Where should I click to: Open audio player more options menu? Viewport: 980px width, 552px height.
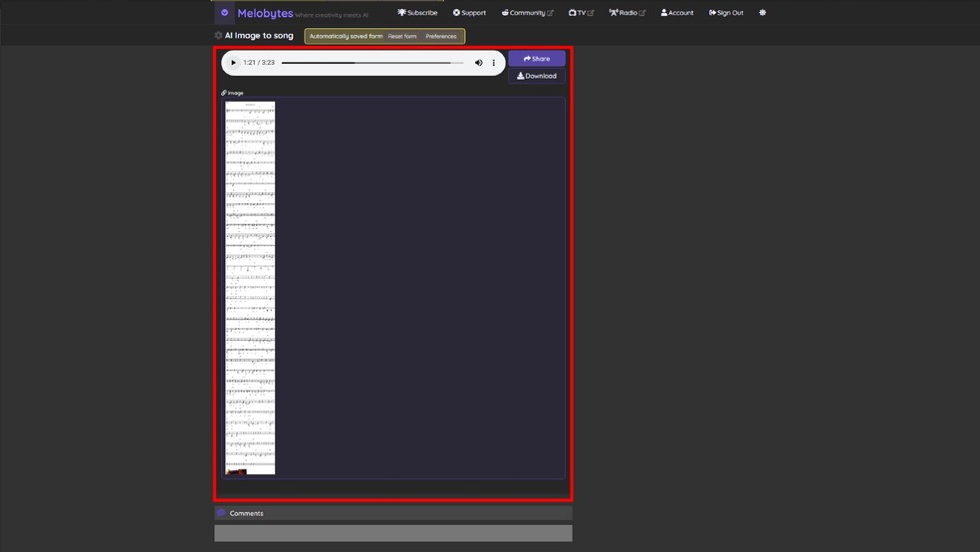click(494, 63)
